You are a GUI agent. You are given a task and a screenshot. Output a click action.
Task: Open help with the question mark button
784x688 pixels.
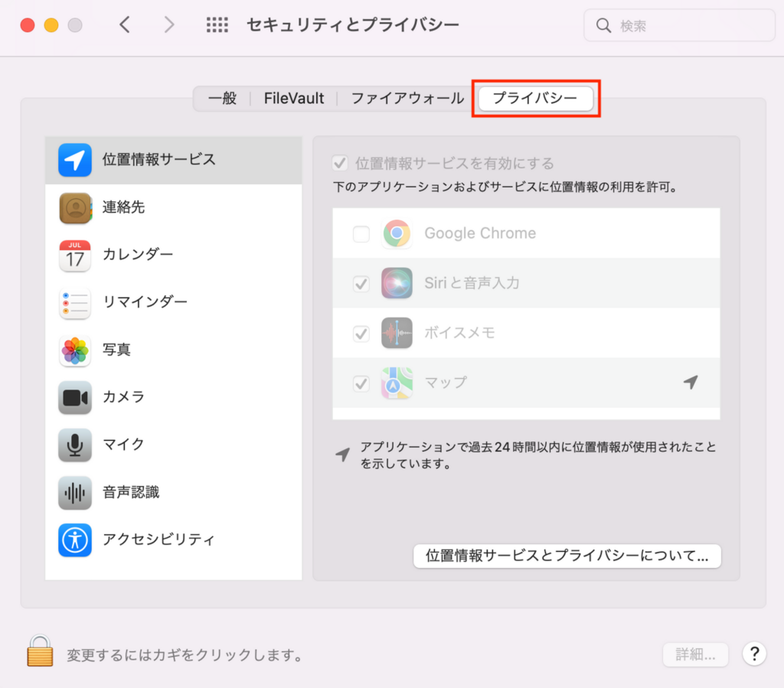pos(754,654)
